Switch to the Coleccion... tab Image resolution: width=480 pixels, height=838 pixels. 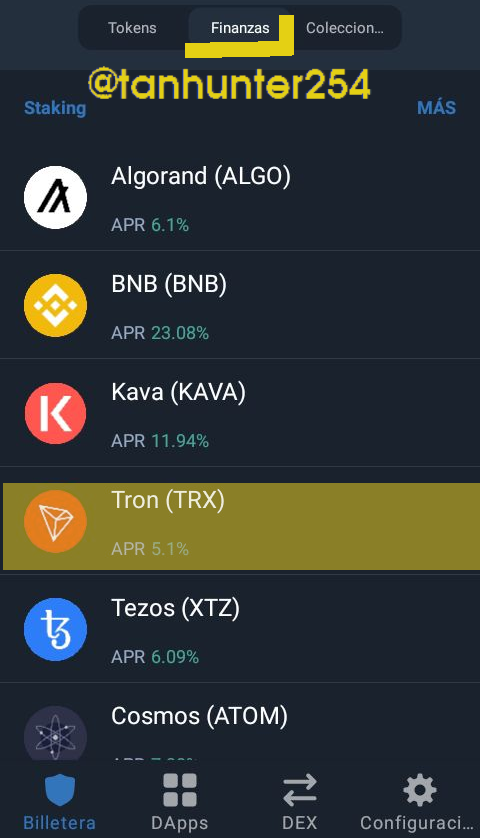click(x=345, y=28)
